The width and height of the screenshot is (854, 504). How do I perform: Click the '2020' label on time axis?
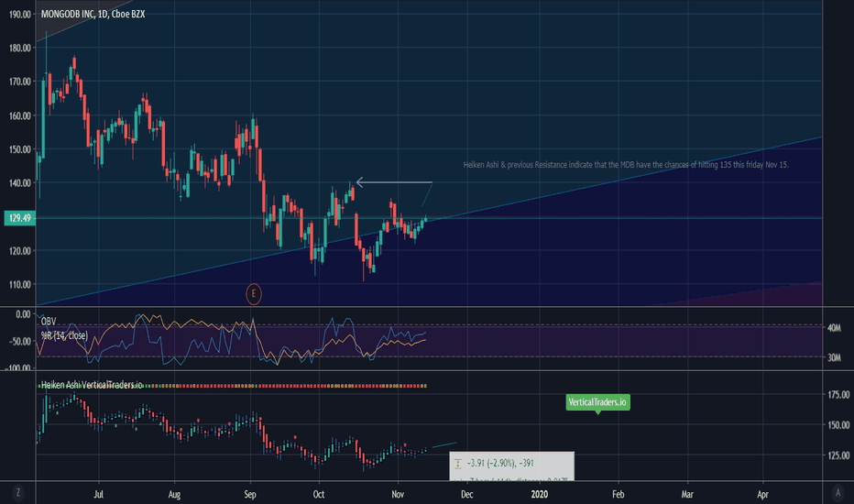539,494
